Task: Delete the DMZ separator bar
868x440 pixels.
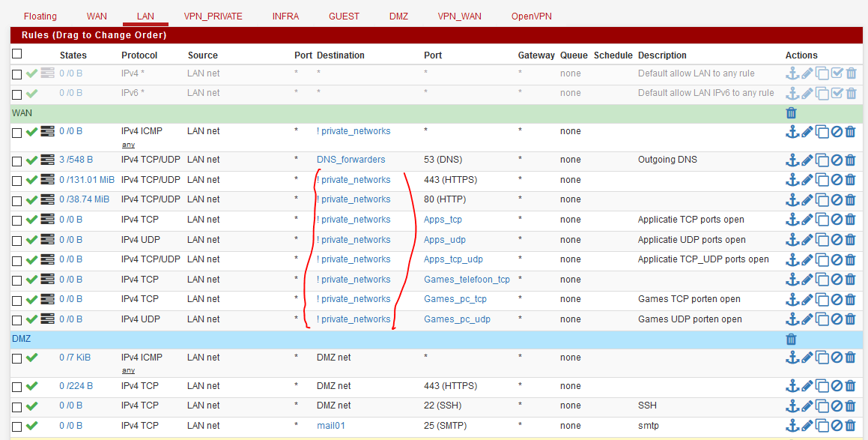Action: 792,339
